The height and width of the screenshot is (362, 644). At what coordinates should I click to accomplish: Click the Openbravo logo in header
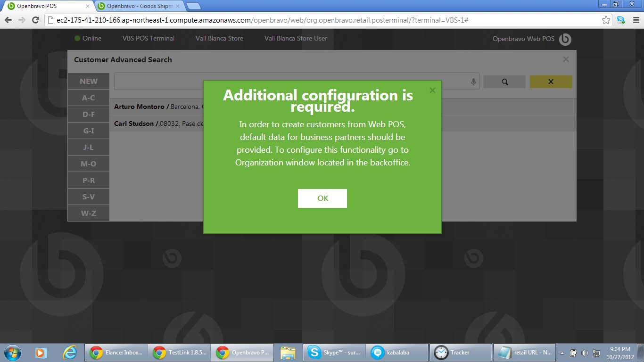(565, 39)
